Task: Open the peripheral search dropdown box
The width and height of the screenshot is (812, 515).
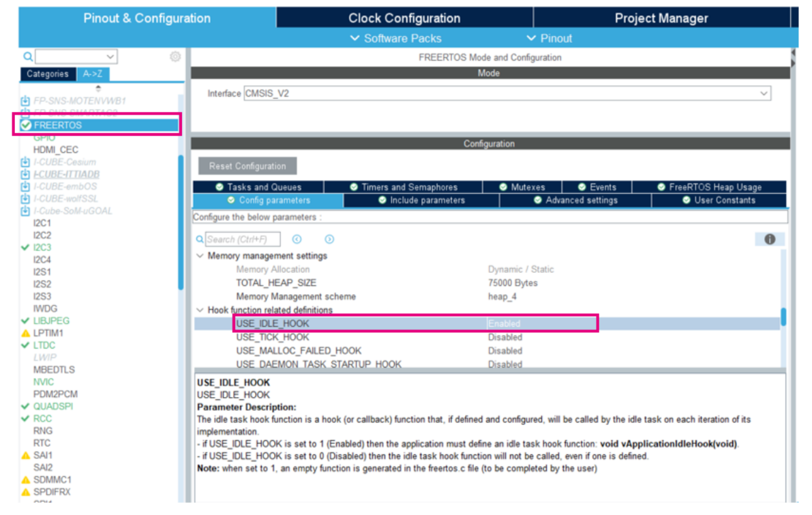Action: point(76,57)
